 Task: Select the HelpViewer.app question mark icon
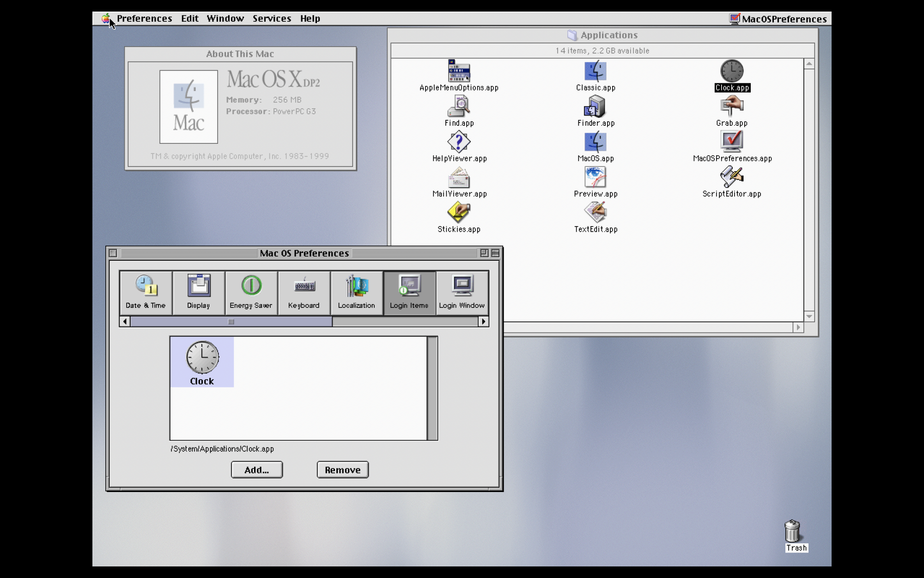tap(459, 142)
